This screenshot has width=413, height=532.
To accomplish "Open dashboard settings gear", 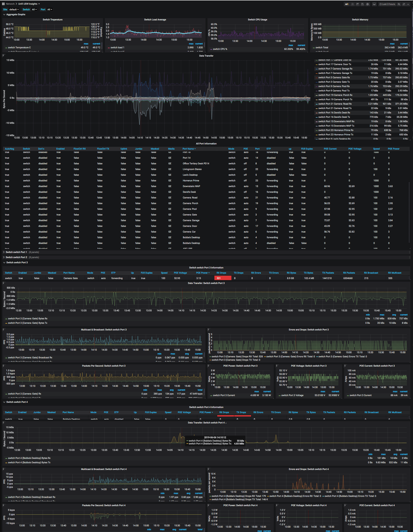I will click(x=368, y=4).
